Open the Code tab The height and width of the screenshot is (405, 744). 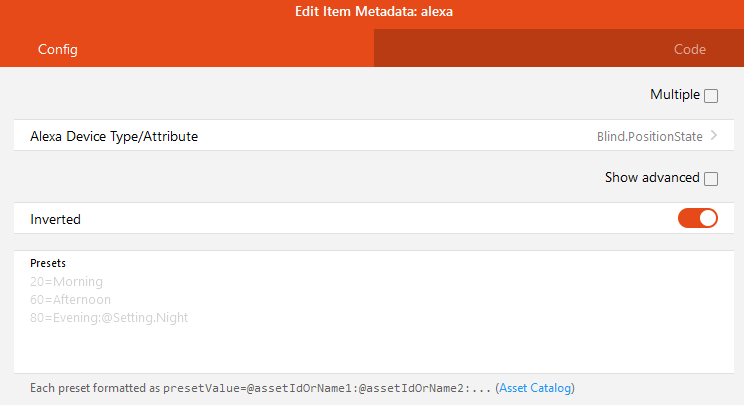click(690, 49)
